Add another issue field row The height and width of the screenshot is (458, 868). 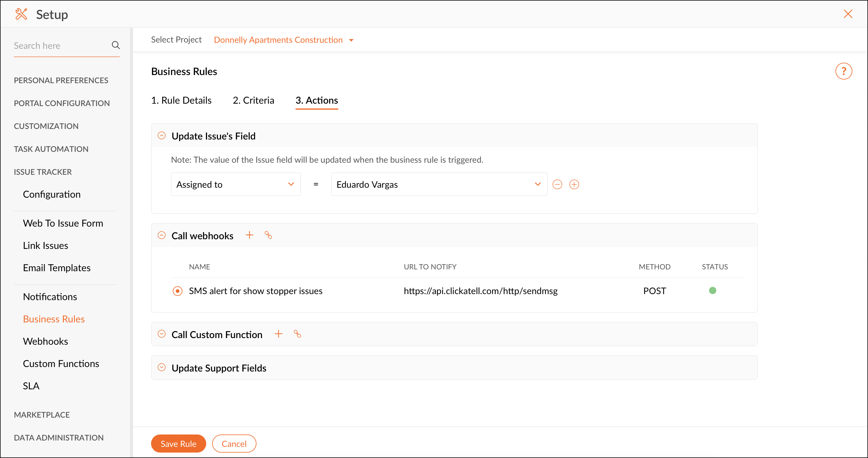pos(574,184)
